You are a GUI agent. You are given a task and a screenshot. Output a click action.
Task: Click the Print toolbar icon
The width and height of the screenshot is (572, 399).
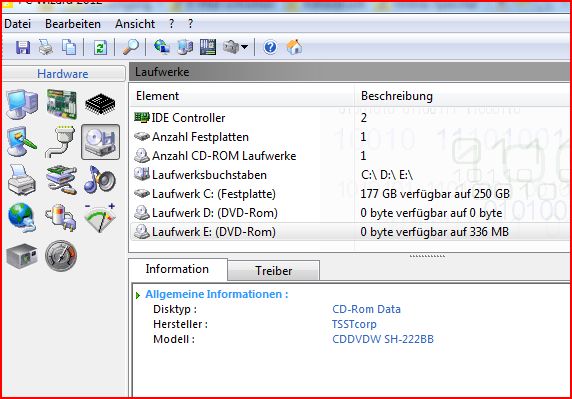(46, 47)
